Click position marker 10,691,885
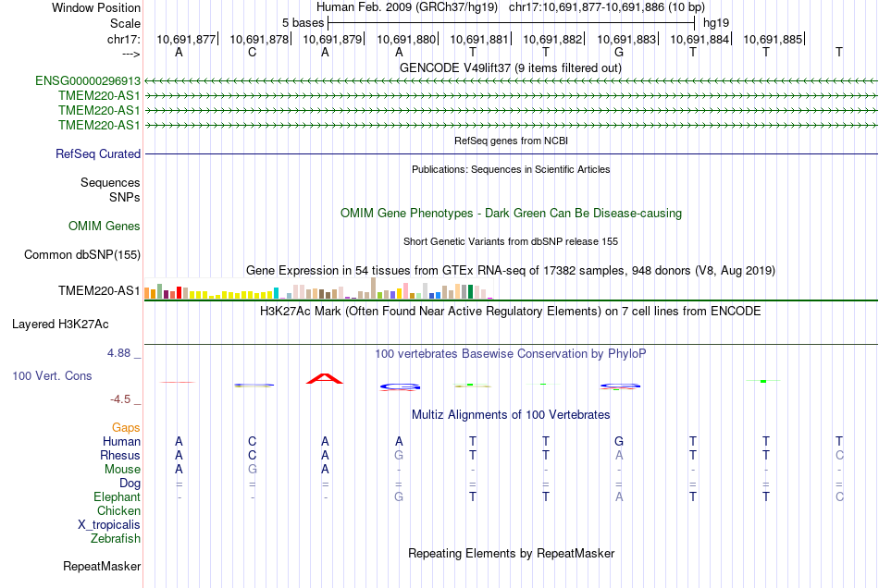The image size is (879, 588). click(x=773, y=39)
